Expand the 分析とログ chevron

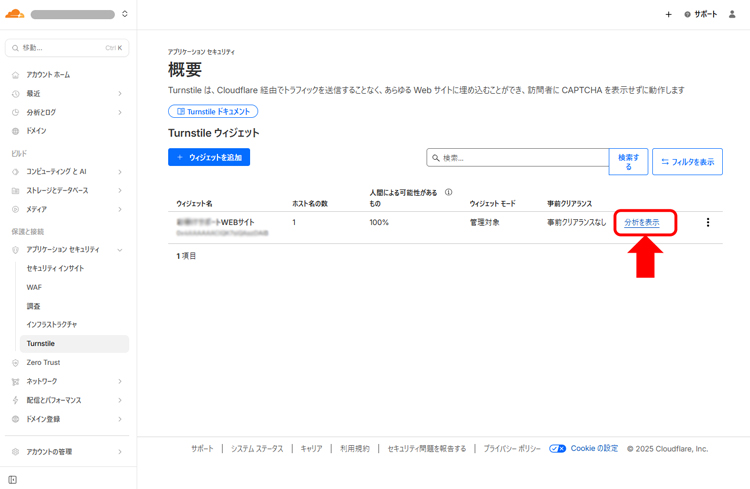tap(120, 112)
